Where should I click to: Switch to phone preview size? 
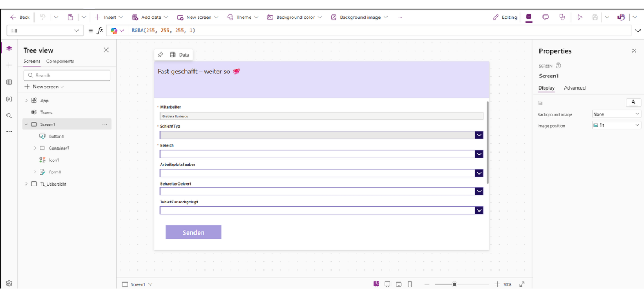410,284
